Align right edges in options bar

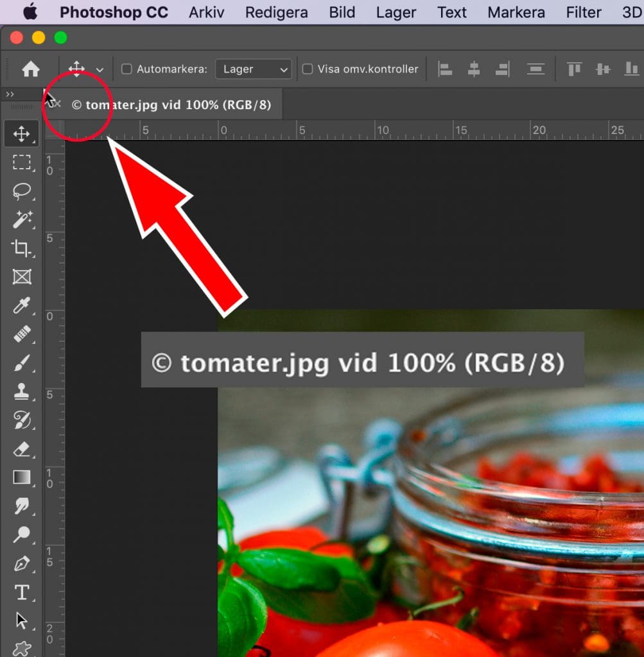503,69
